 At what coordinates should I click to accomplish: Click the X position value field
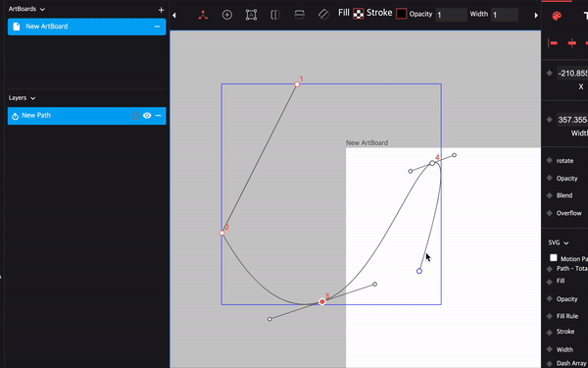(x=572, y=74)
